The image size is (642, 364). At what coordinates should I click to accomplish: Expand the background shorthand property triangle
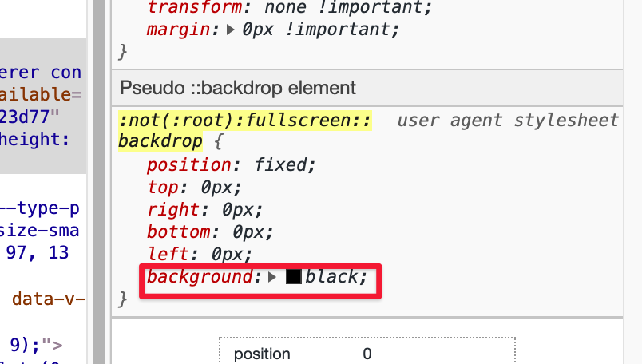(272, 277)
